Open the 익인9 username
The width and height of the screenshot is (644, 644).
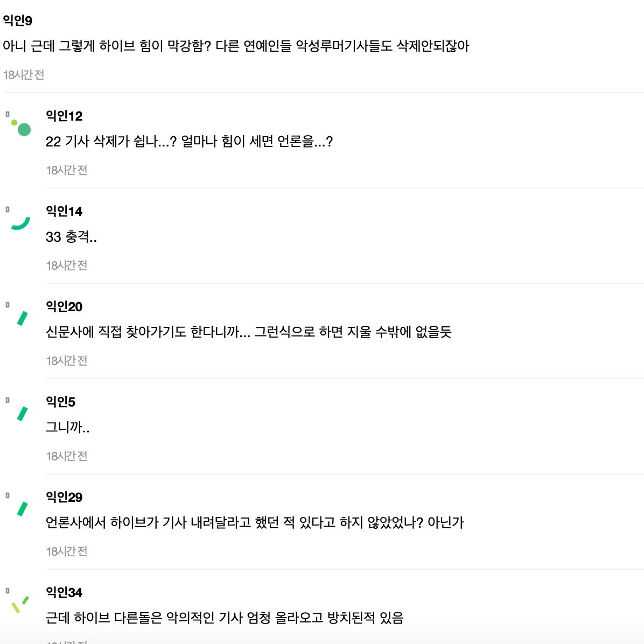point(18,20)
